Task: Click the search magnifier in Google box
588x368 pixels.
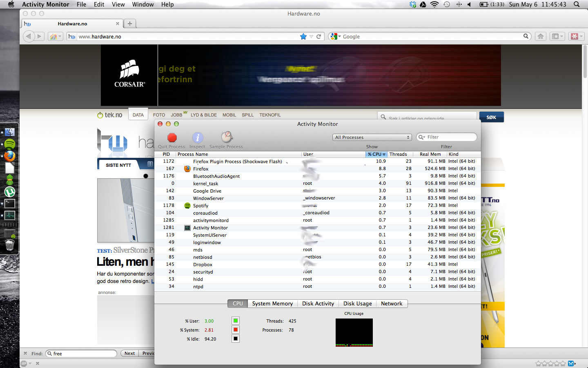Action: point(526,36)
